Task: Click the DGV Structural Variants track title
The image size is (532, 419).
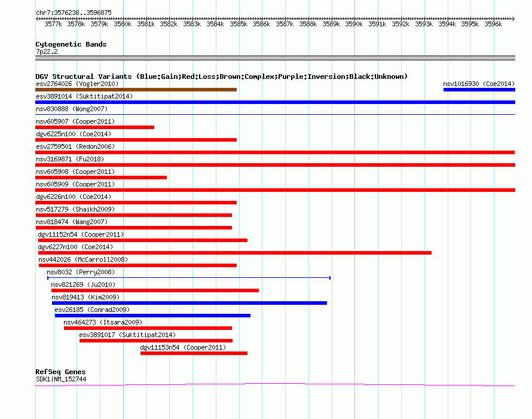Action: coord(222,77)
